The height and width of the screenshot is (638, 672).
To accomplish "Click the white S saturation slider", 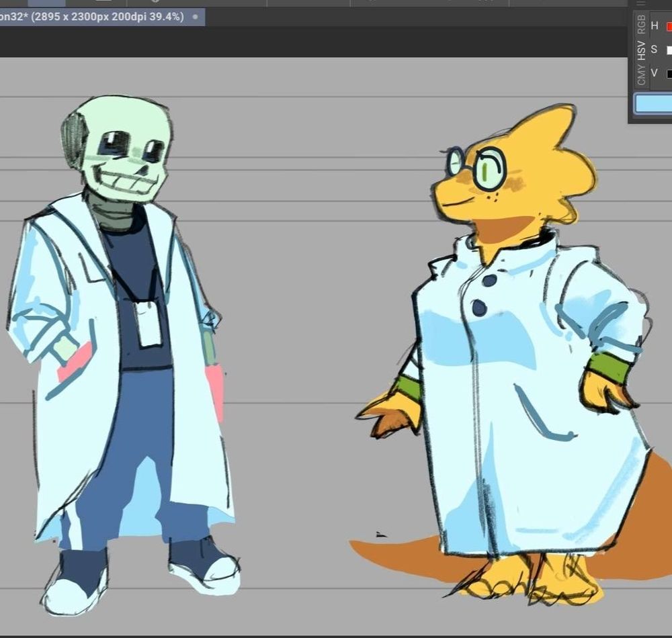I will (669, 50).
